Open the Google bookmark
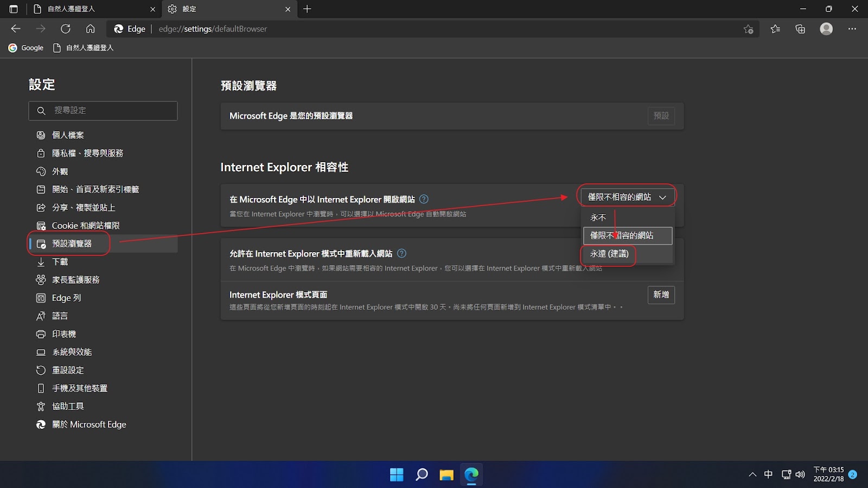 (26, 48)
